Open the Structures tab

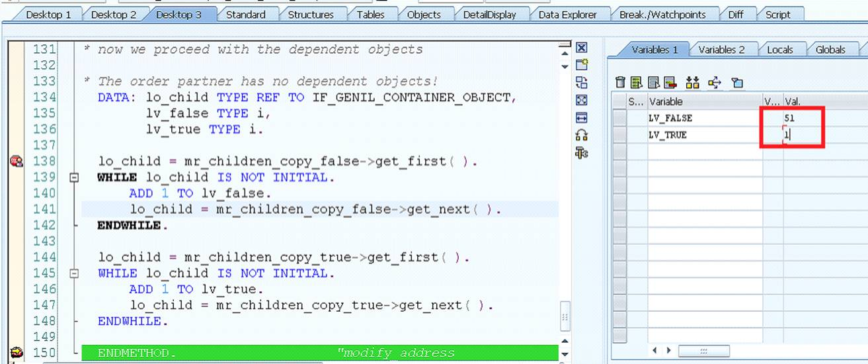click(311, 14)
